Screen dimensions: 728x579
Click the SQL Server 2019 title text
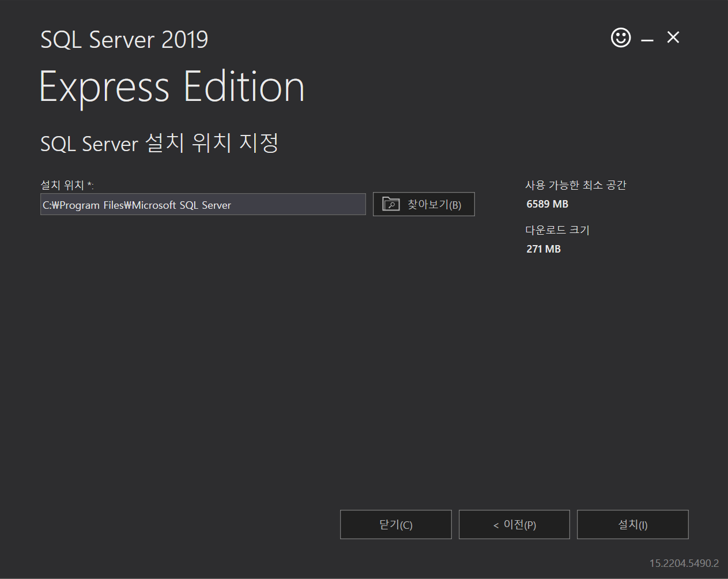click(x=124, y=39)
